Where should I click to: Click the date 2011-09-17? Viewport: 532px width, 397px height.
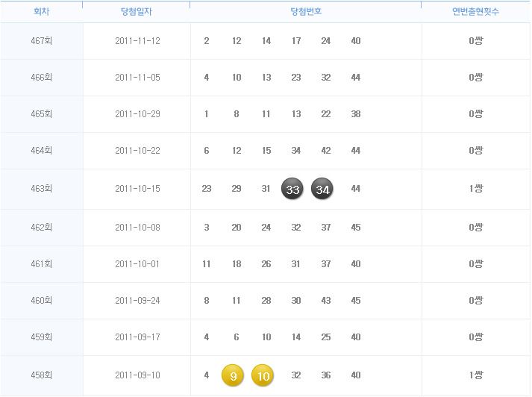click(x=137, y=337)
